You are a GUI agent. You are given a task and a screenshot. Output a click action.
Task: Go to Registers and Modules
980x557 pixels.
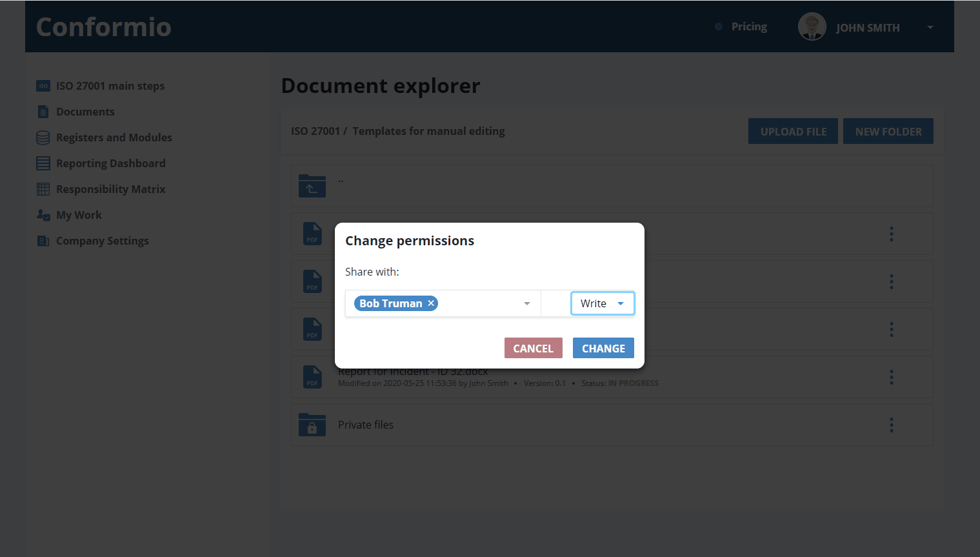[x=114, y=137]
